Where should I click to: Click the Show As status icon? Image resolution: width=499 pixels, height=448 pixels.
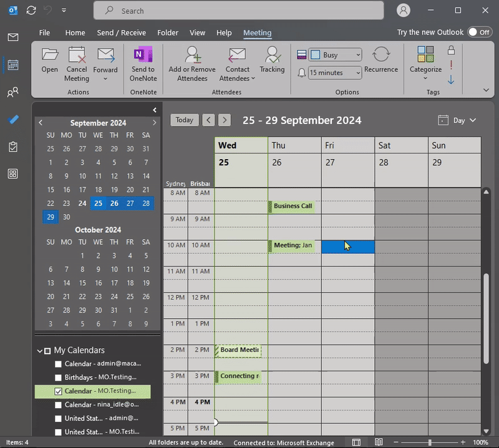(x=301, y=55)
